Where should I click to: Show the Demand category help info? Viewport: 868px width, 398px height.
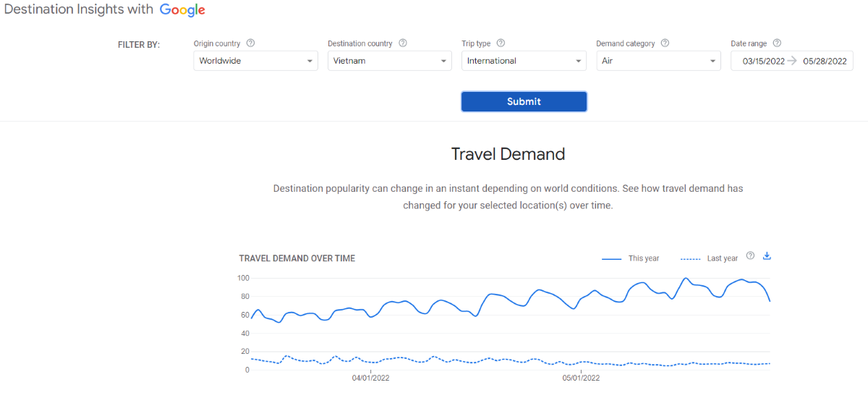click(665, 43)
